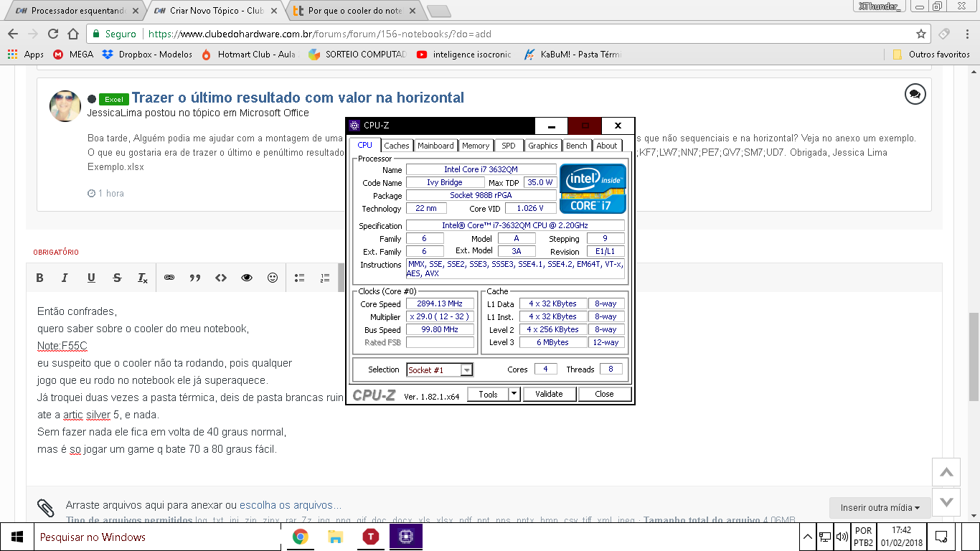This screenshot has height=551, width=980.
Task: Click the remove formatting icon
Action: tap(142, 278)
